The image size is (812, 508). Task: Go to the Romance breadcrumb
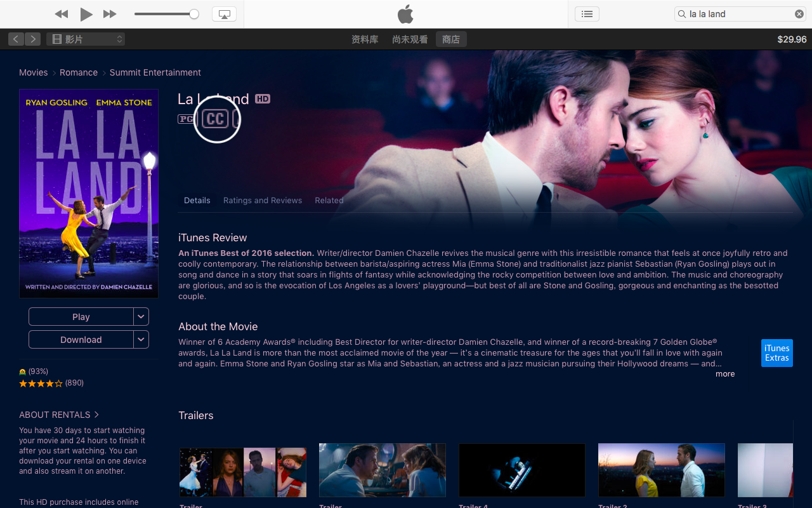pyautogui.click(x=79, y=72)
